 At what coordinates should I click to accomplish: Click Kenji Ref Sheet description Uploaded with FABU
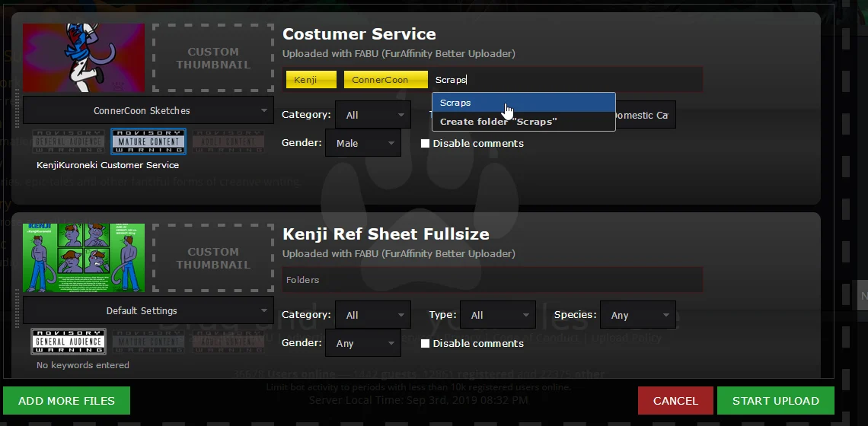coord(398,253)
